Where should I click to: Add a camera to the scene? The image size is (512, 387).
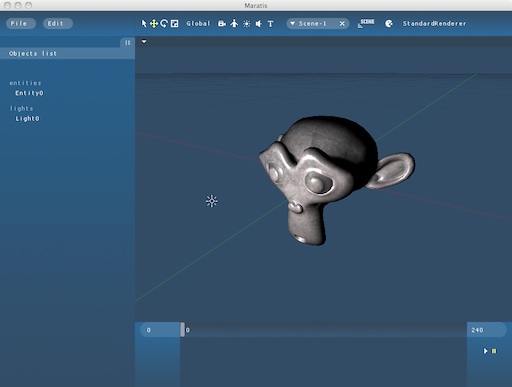coord(222,24)
